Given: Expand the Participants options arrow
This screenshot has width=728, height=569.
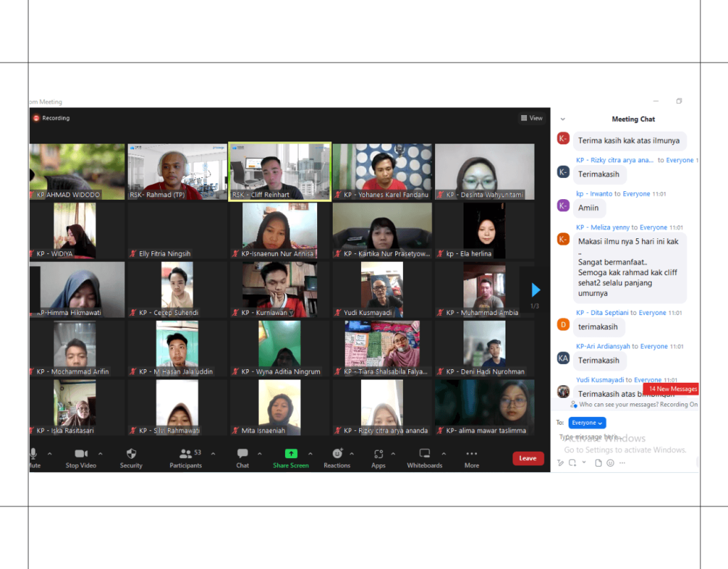Looking at the screenshot, I should (213, 454).
